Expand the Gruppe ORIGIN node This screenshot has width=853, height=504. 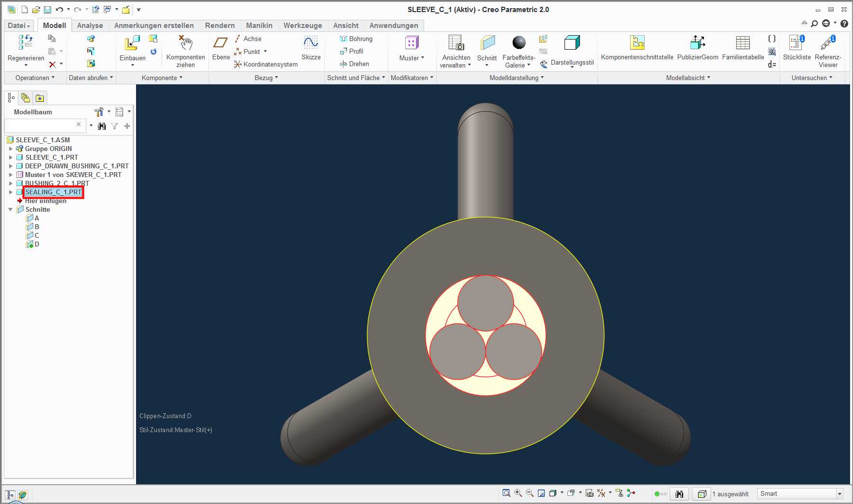point(11,149)
